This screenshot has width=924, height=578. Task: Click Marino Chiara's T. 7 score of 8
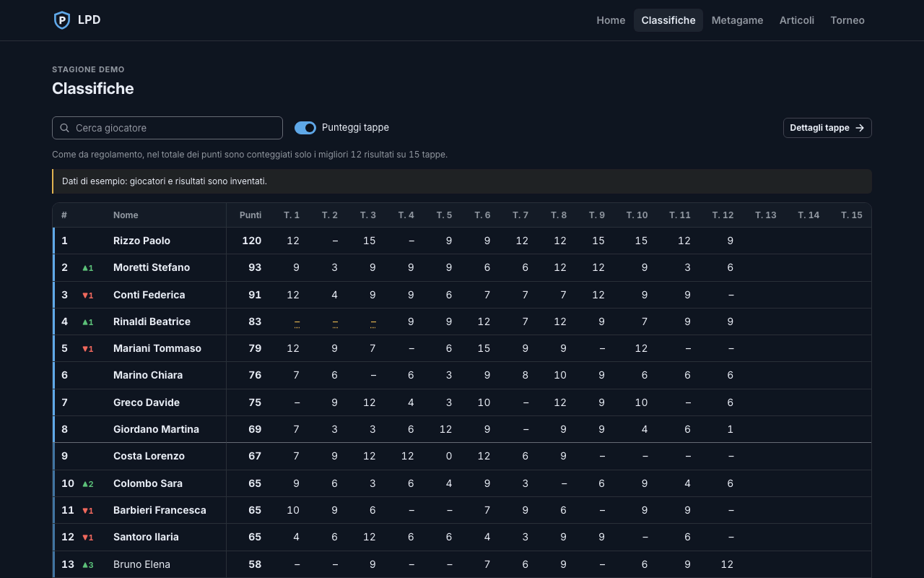526,375
